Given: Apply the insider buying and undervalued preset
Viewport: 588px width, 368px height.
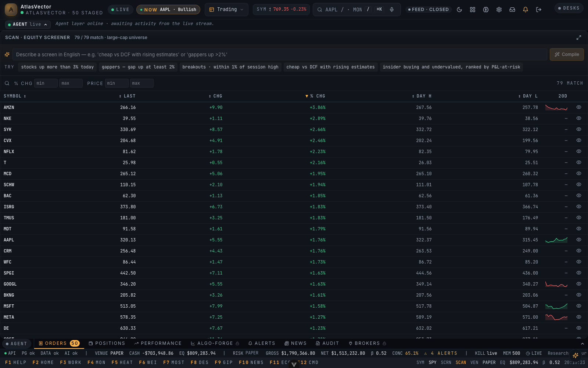Looking at the screenshot, I should [x=451, y=67].
